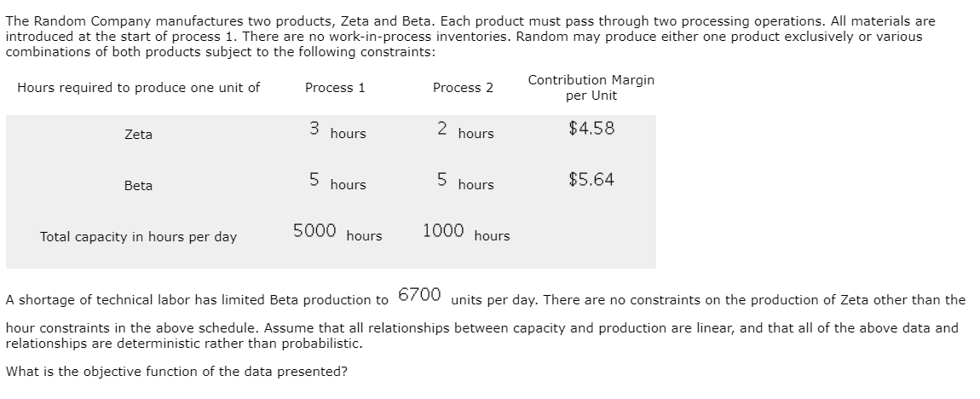Click the $4.58 contribution margin value
The height and width of the screenshot is (399, 980).
click(x=592, y=128)
